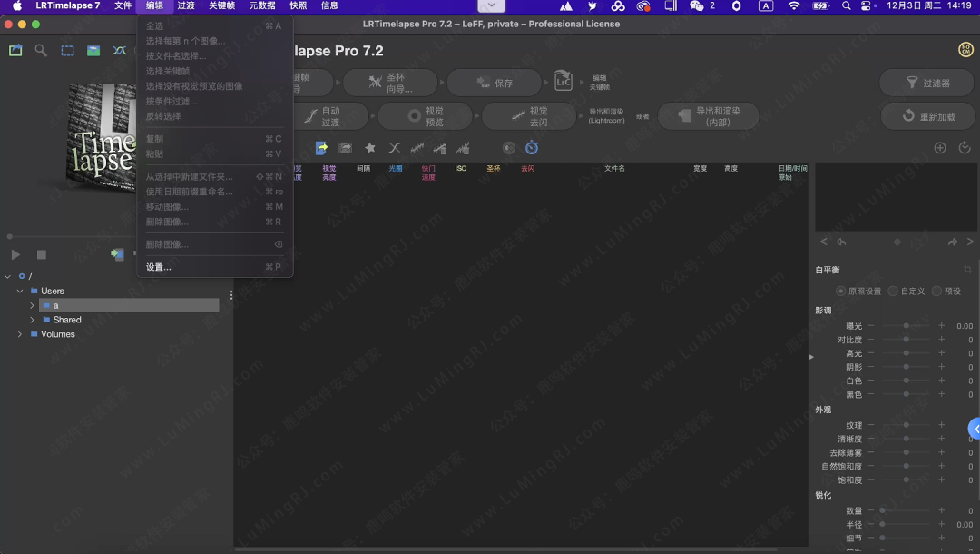Click the dashed rectangle selection icon
This screenshot has height=554, width=980.
67,51
